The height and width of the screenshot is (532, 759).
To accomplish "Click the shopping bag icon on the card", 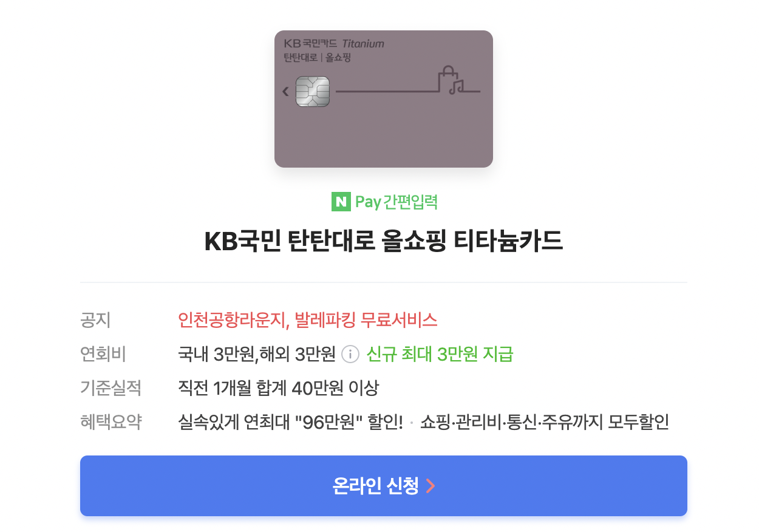I will (x=446, y=78).
